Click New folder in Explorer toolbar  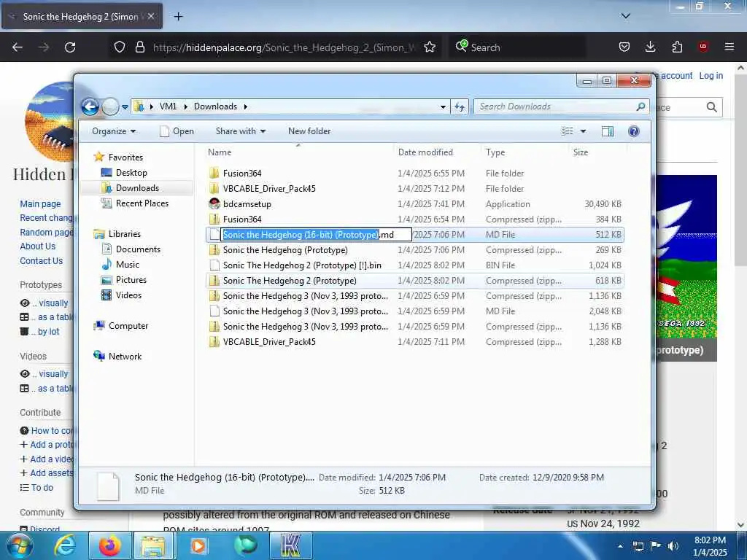click(x=309, y=131)
